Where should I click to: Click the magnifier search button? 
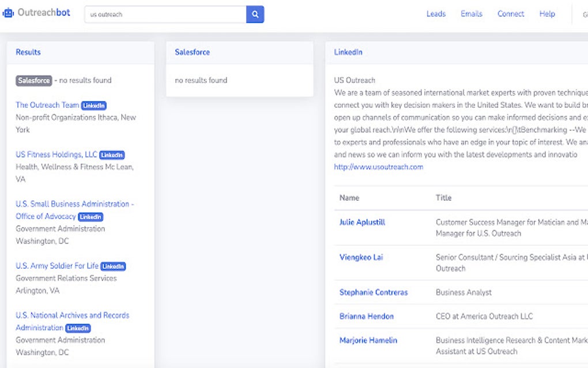coord(255,14)
